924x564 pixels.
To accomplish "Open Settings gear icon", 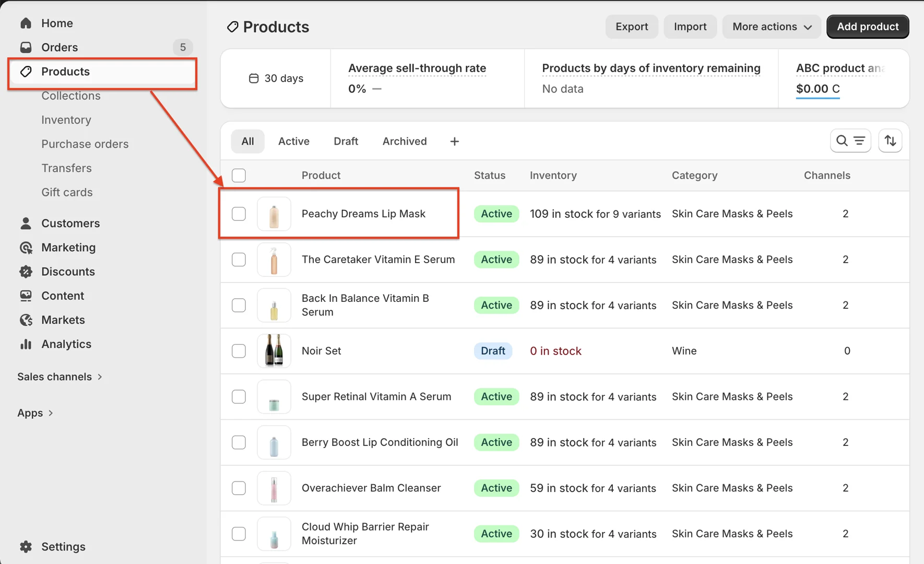I will pos(26,547).
